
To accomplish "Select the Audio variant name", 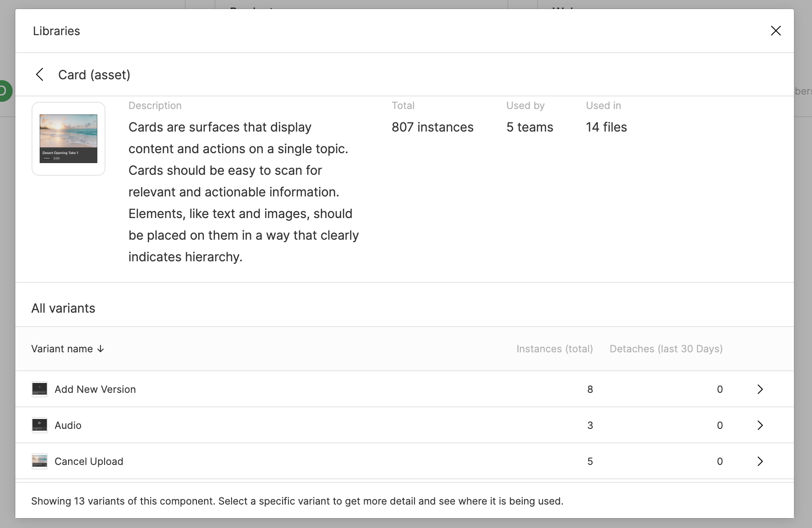I will [x=68, y=425].
